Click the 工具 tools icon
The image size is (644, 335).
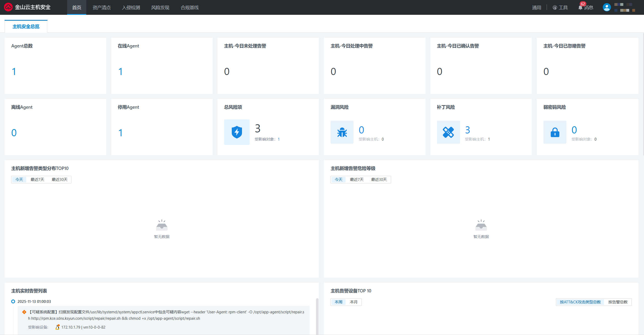point(555,7)
